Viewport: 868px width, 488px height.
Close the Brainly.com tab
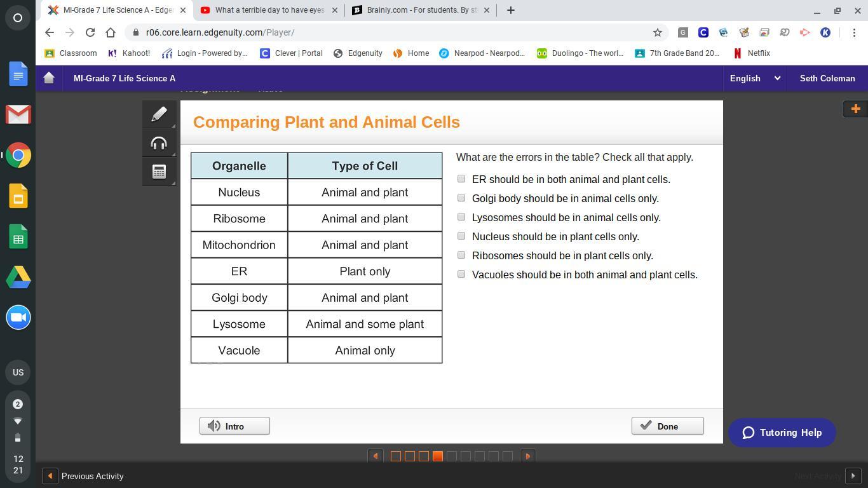click(x=487, y=10)
